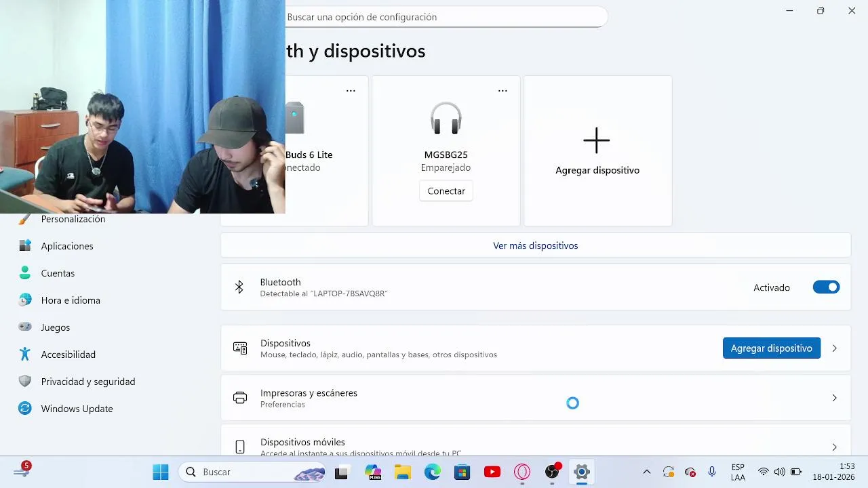Viewport: 868px width, 488px height.
Task: Open the Windows Start menu
Action: click(161, 472)
